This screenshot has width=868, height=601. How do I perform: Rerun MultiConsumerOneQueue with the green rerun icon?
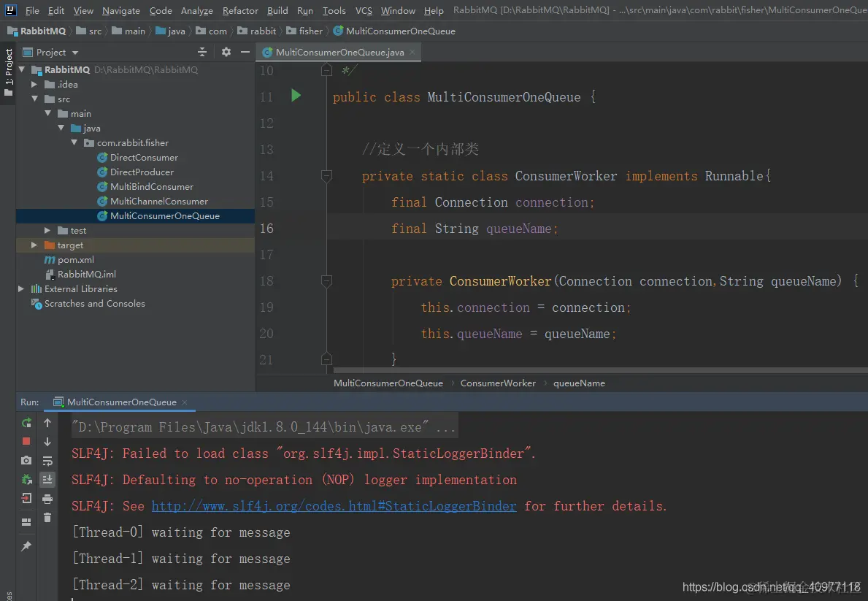(26, 423)
